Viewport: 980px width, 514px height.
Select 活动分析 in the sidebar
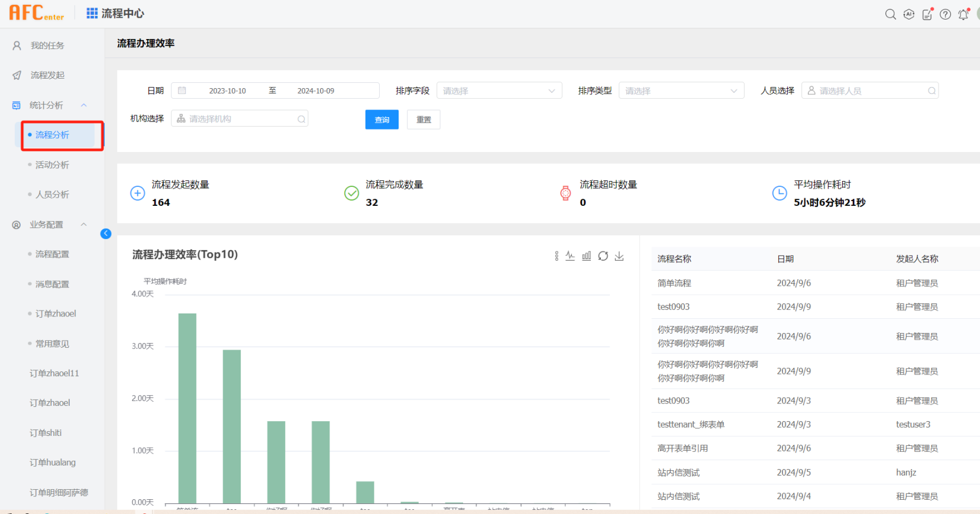tap(52, 165)
